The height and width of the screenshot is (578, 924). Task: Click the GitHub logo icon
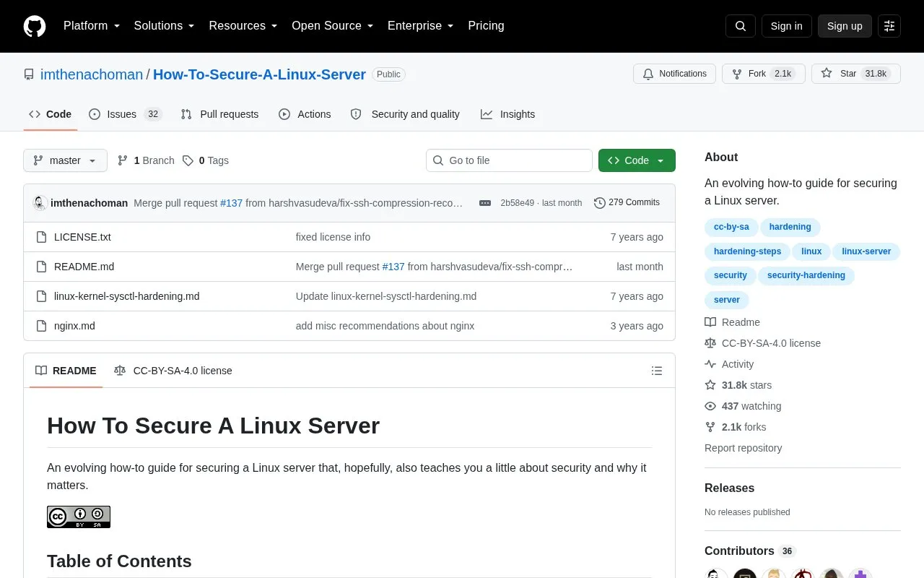[35, 26]
